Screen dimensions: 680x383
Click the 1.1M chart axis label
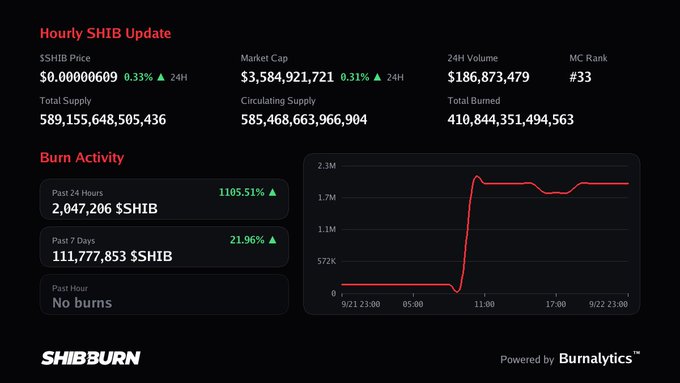click(327, 229)
